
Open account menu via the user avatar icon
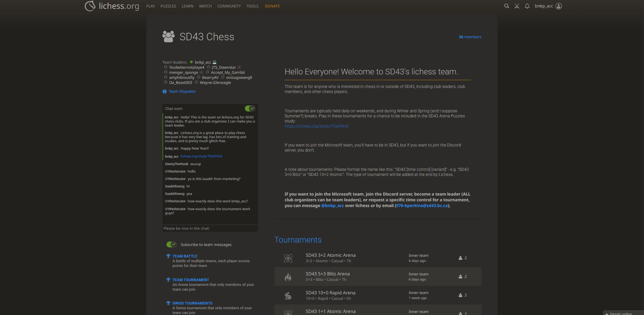click(x=558, y=6)
